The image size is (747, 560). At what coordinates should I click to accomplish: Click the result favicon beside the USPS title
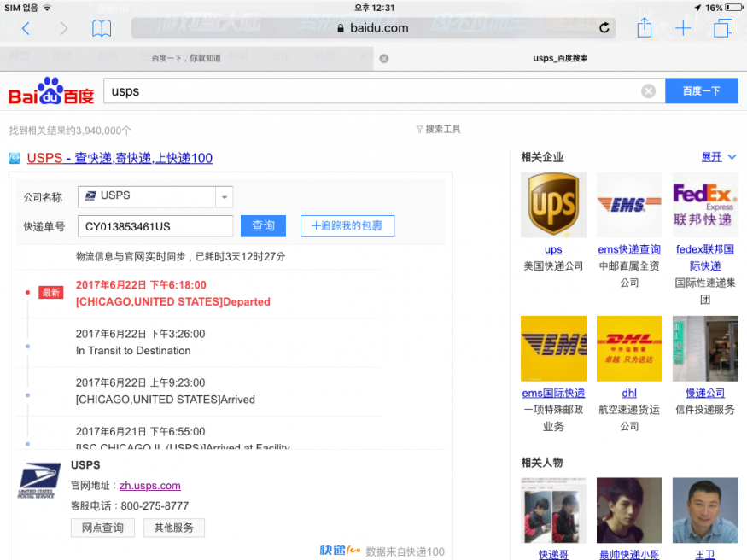15,158
